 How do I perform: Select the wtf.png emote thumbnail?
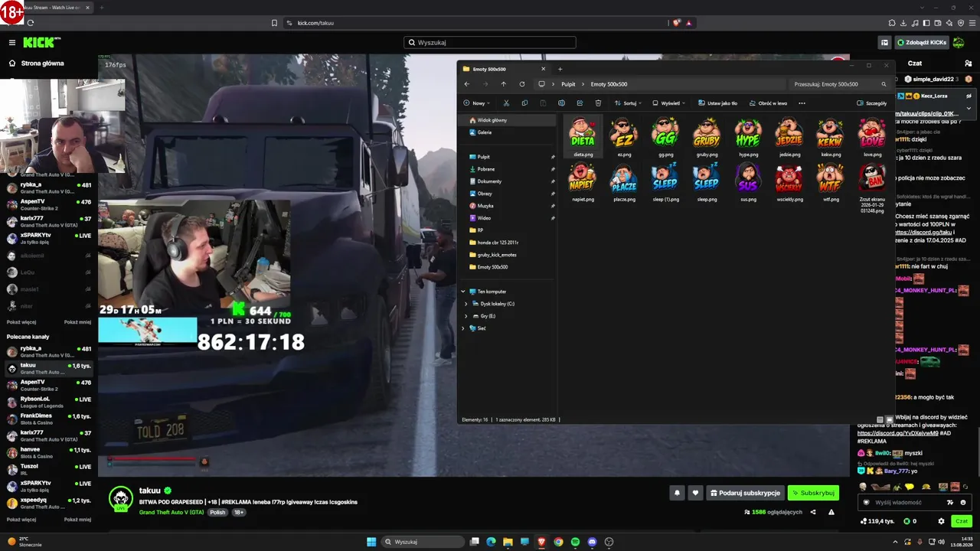[831, 182]
